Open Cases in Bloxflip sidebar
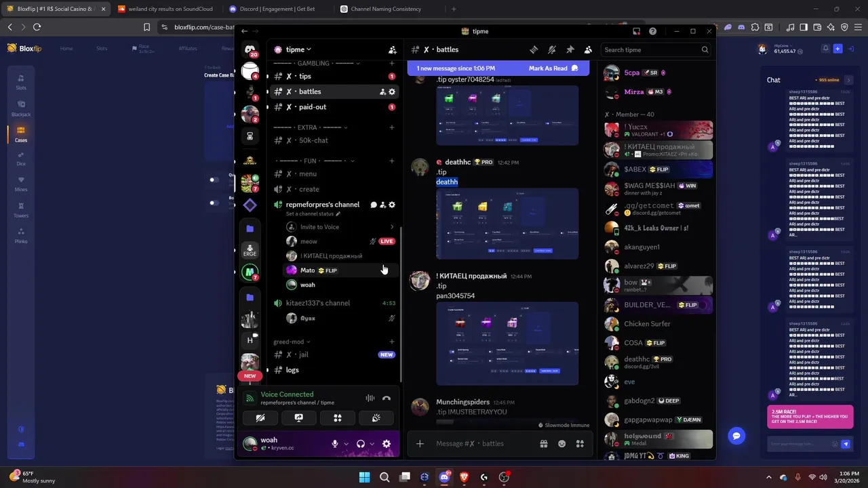868x488 pixels. pyautogui.click(x=21, y=134)
